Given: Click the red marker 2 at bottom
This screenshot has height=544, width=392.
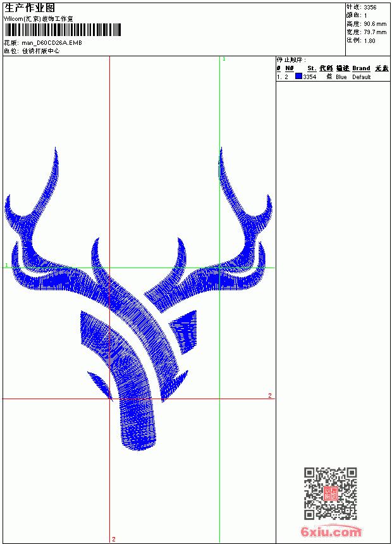Looking at the screenshot, I should [x=114, y=539].
